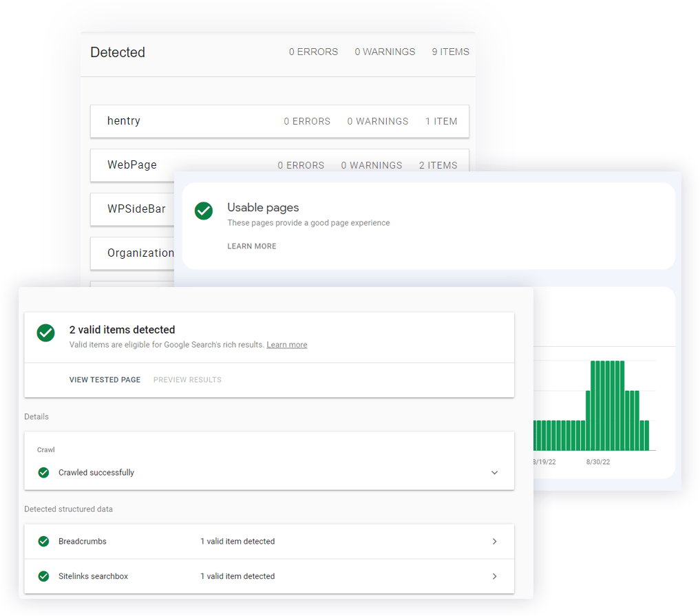Click PREVIEW RESULTS button
The height and width of the screenshot is (616, 700).
(187, 379)
